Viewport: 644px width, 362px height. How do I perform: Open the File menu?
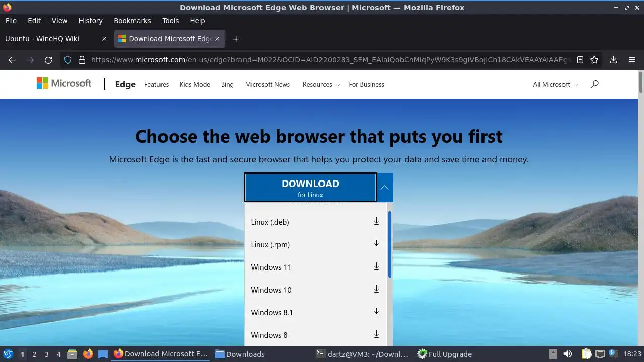click(x=11, y=21)
